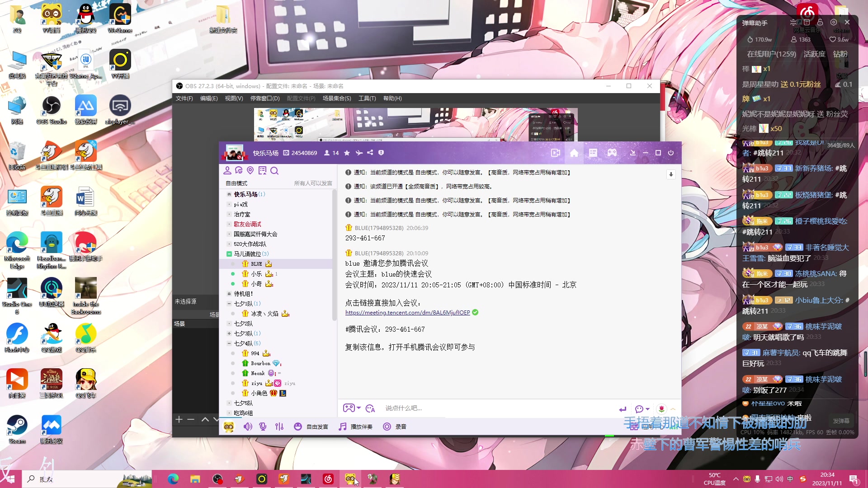Click the report shield icon in YY header
868x488 pixels.
(381, 153)
